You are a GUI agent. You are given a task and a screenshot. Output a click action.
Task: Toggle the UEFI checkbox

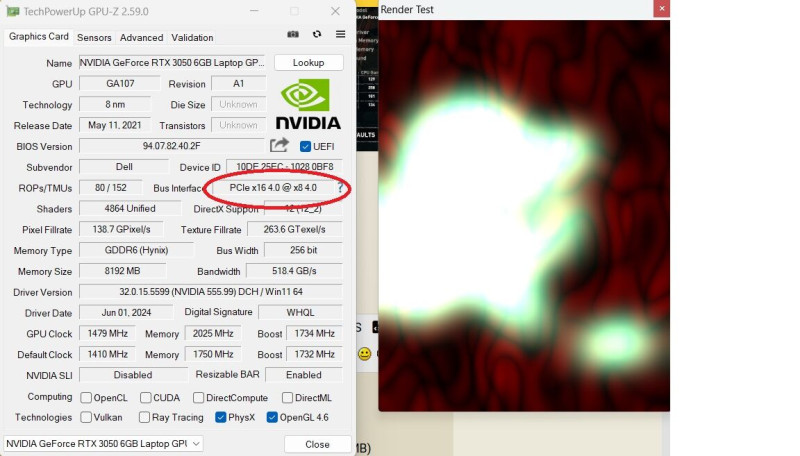click(x=305, y=146)
